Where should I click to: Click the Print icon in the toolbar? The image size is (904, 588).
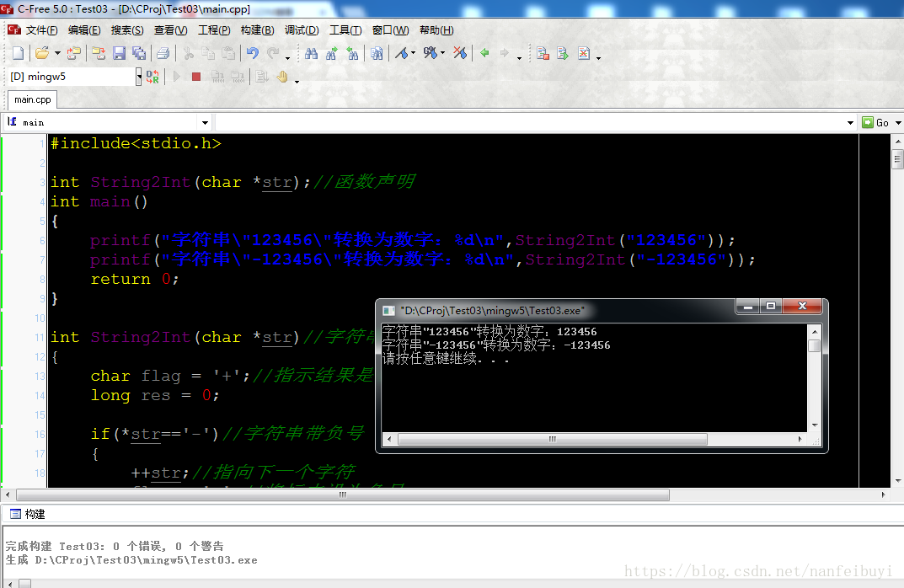(x=163, y=53)
